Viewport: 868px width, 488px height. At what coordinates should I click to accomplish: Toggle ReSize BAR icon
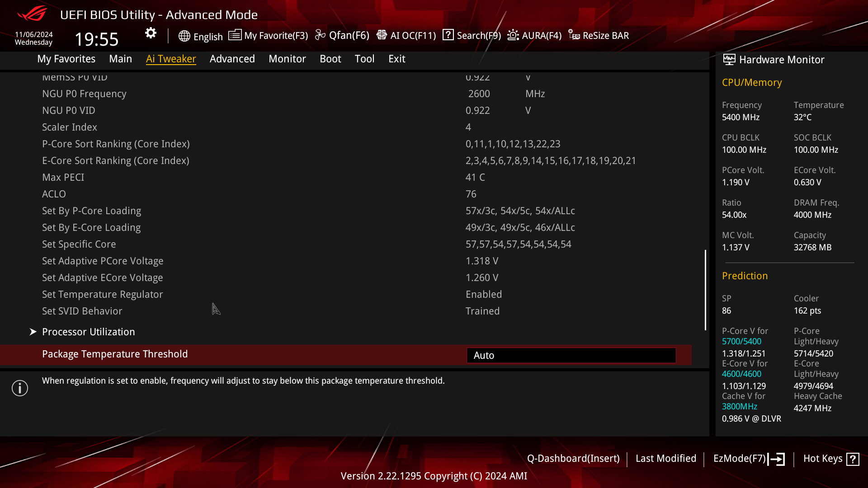[574, 35]
